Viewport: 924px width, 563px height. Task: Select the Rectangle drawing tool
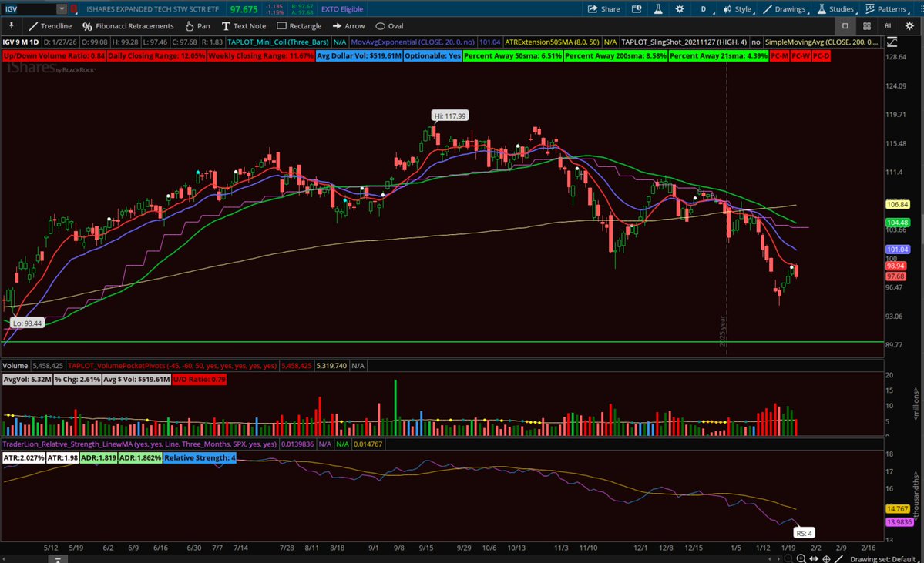pos(299,26)
